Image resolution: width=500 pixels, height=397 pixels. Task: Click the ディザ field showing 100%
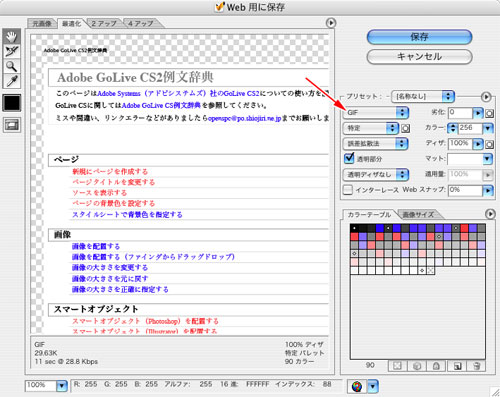tap(461, 144)
